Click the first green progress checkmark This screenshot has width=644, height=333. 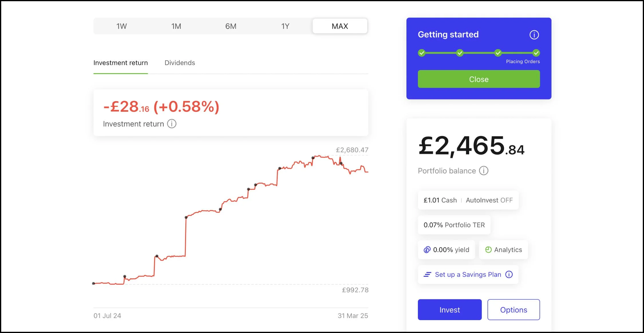coord(422,53)
